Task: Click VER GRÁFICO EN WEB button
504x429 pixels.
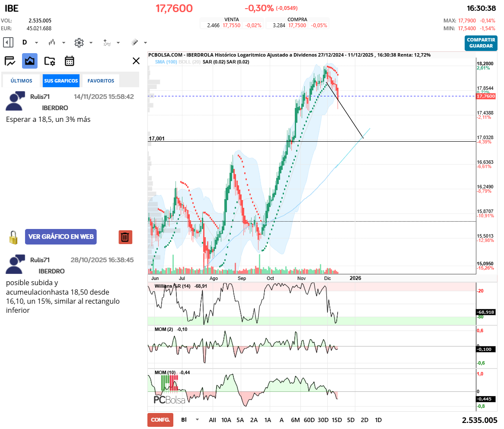Action: click(61, 237)
